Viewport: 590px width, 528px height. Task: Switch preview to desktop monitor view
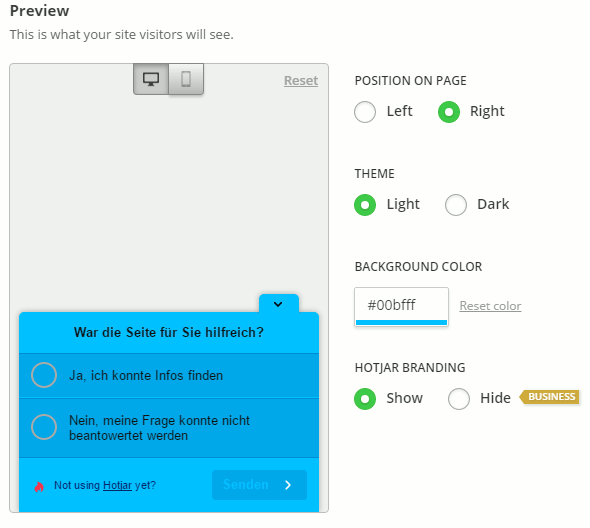pyautogui.click(x=151, y=79)
